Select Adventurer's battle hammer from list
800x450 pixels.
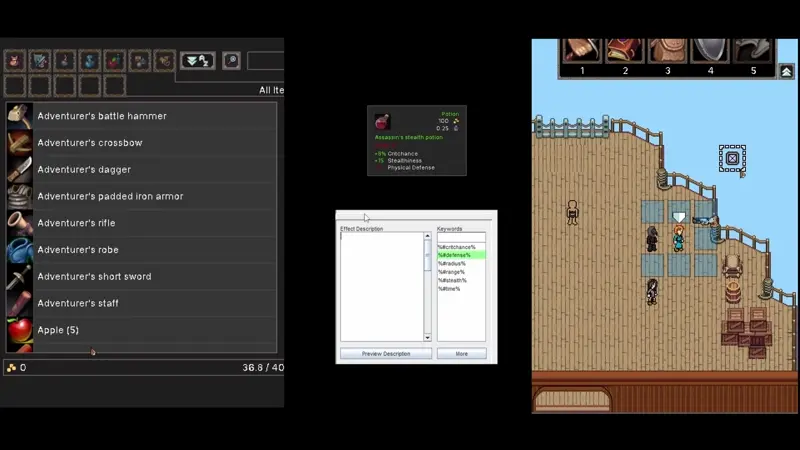tap(140, 116)
